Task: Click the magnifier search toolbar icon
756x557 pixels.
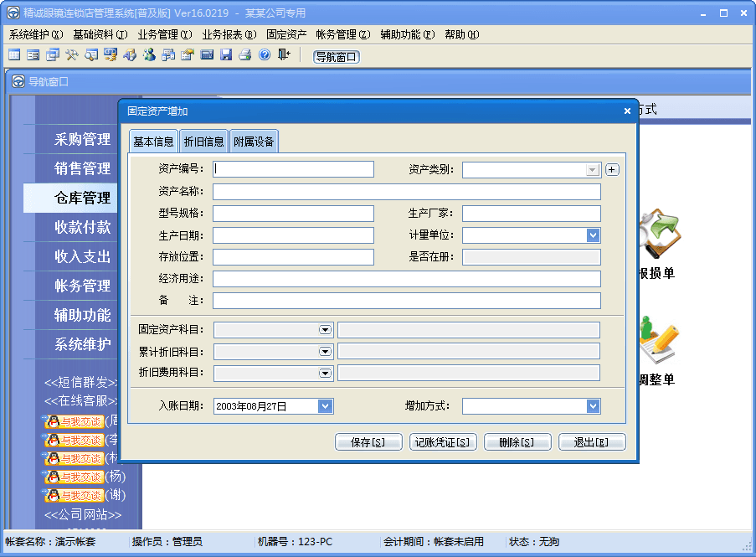Action: (x=91, y=55)
